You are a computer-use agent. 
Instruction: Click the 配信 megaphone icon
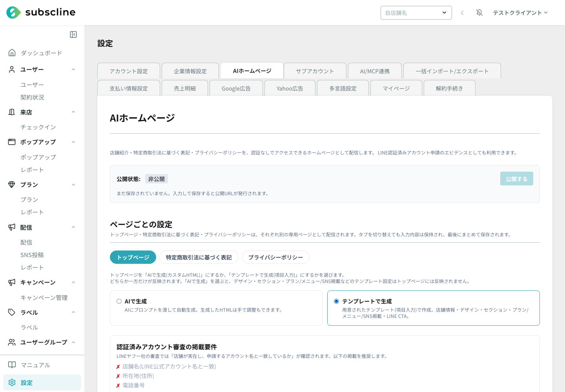coord(12,227)
